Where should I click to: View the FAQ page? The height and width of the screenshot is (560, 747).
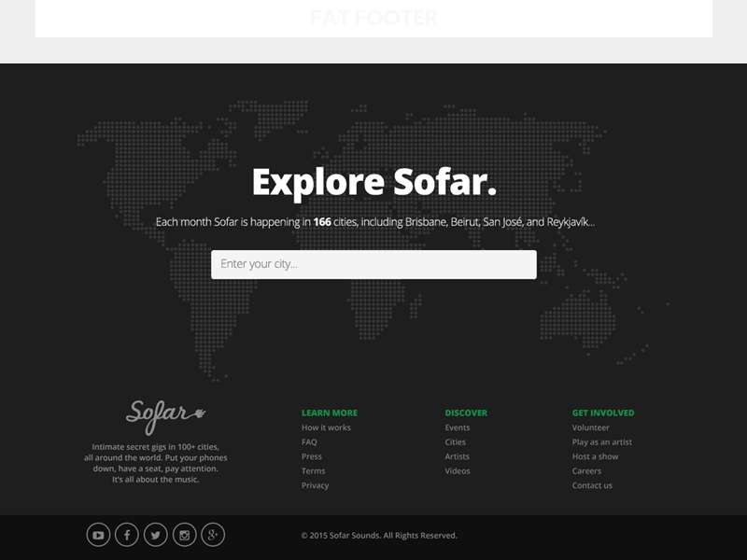(309, 441)
